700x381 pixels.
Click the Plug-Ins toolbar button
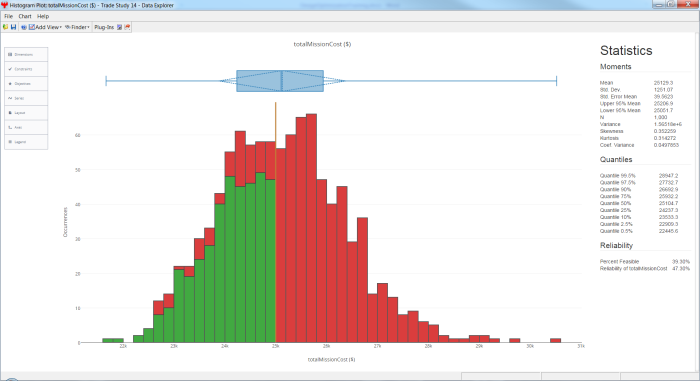click(x=104, y=27)
